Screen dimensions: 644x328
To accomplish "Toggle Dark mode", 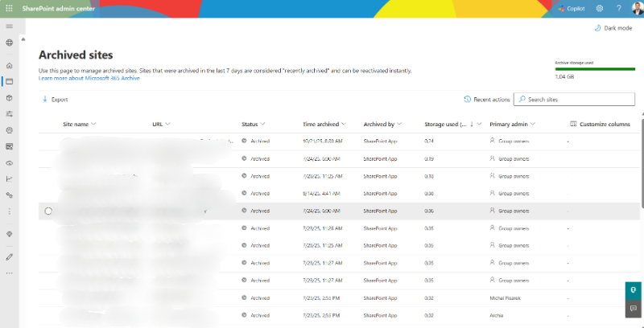I will (x=613, y=28).
